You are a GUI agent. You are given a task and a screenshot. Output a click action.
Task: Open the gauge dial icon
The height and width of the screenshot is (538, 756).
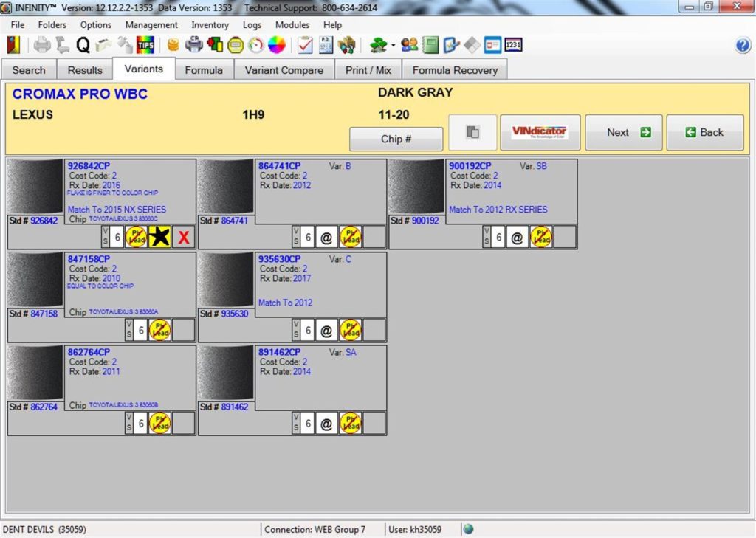pyautogui.click(x=256, y=45)
